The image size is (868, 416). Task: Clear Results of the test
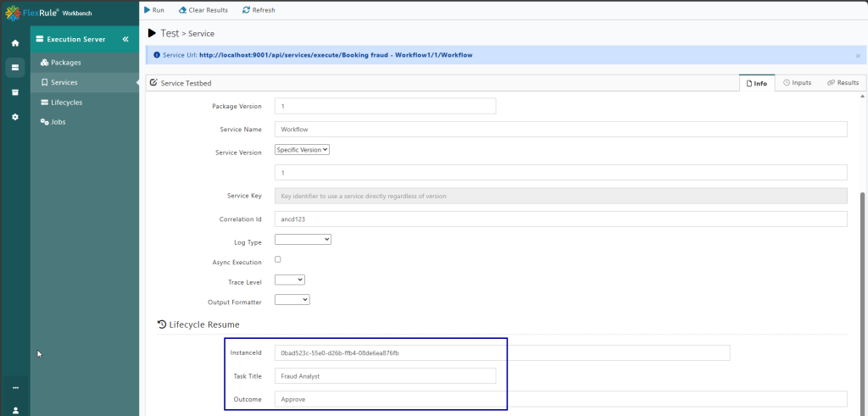click(203, 10)
